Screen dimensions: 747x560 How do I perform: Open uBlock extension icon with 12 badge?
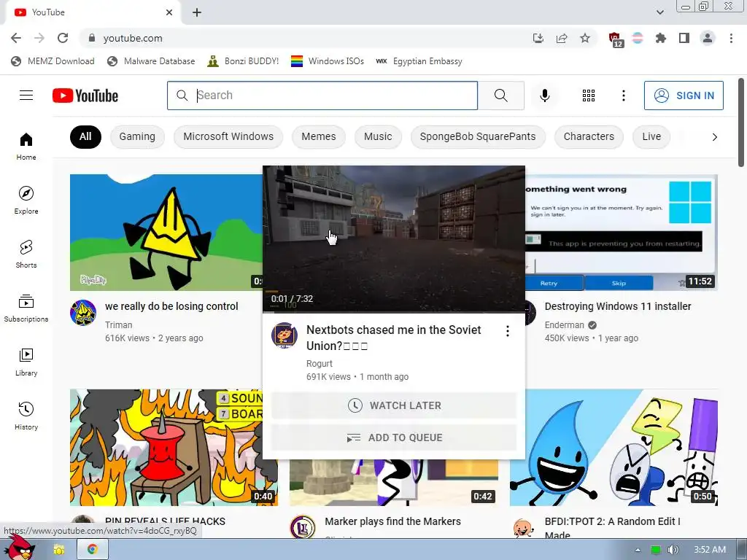(615, 39)
